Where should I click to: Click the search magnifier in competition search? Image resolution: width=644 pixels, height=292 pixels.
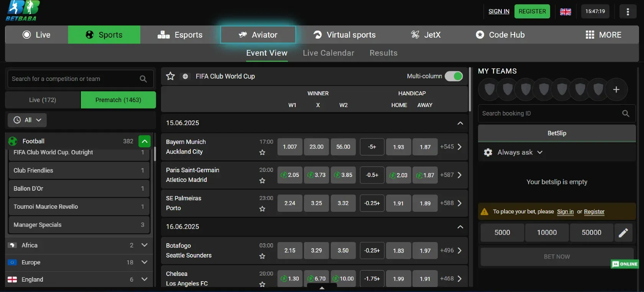tap(143, 79)
